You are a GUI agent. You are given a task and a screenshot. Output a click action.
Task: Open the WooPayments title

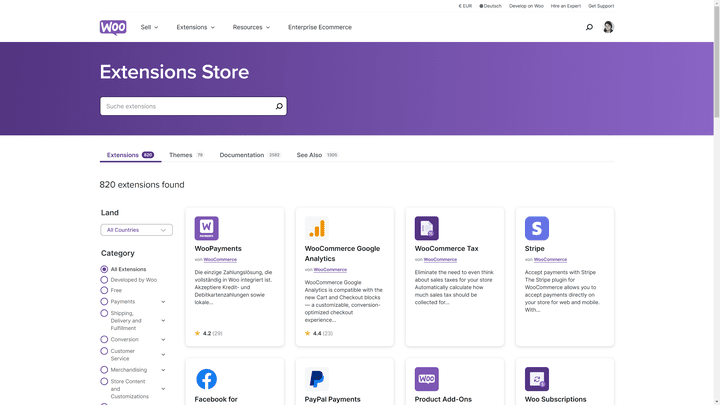[218, 248]
